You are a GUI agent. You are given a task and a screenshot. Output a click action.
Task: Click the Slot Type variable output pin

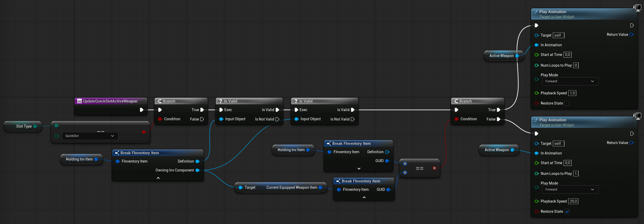click(x=35, y=126)
